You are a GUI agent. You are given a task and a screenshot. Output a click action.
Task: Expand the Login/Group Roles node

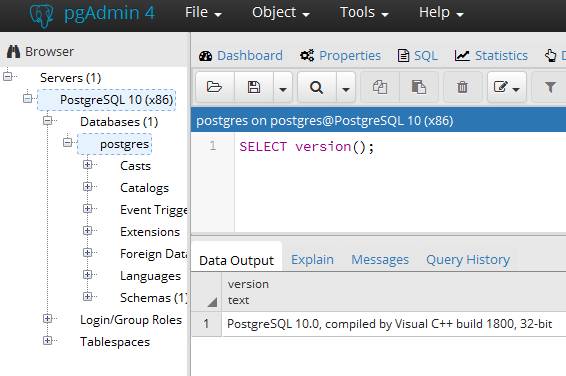(48, 318)
